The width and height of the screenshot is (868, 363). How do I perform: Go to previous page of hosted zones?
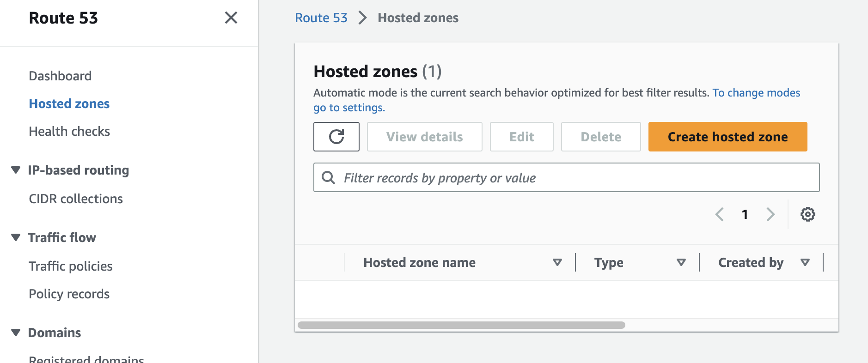tap(720, 214)
